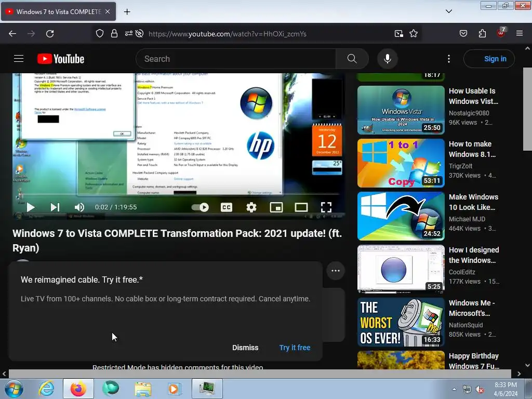This screenshot has width=532, height=399.
Task: Open YouTube settings three-dot menu
Action: pos(449,59)
